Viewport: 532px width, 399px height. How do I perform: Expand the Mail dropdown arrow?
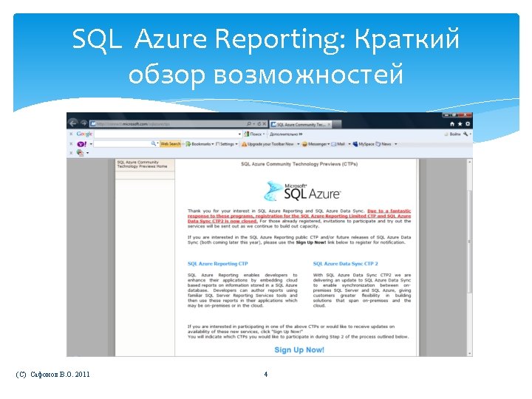tap(349, 144)
